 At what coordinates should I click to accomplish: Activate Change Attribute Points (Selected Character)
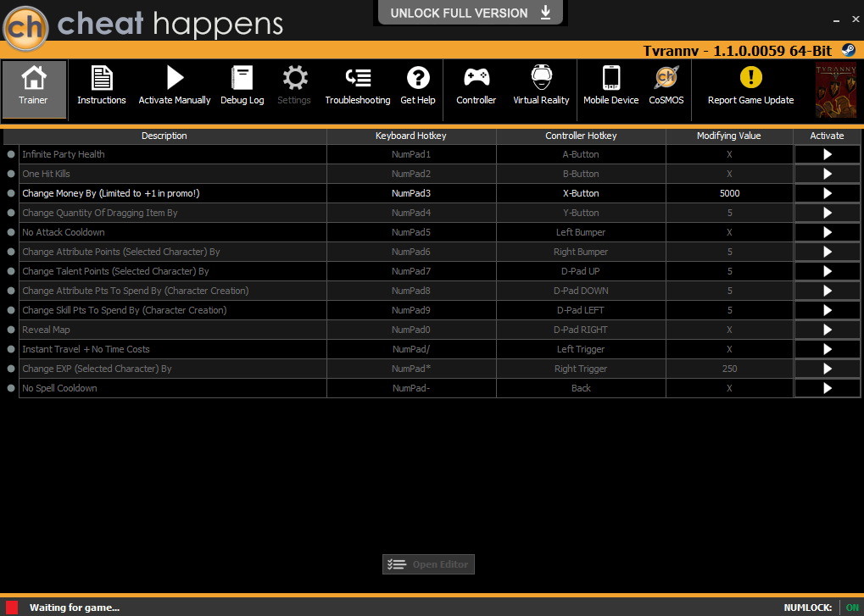coord(827,252)
